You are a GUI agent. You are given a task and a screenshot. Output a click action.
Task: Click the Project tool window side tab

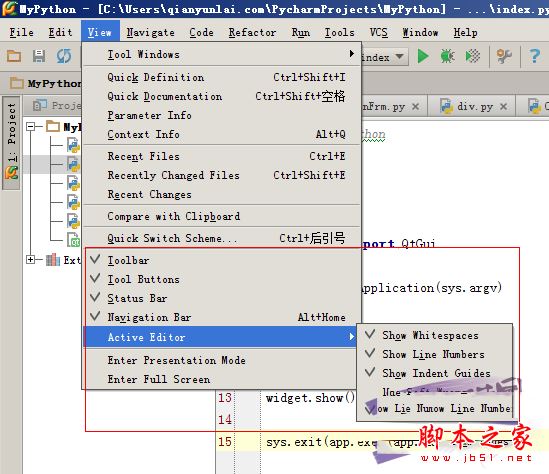point(11,143)
